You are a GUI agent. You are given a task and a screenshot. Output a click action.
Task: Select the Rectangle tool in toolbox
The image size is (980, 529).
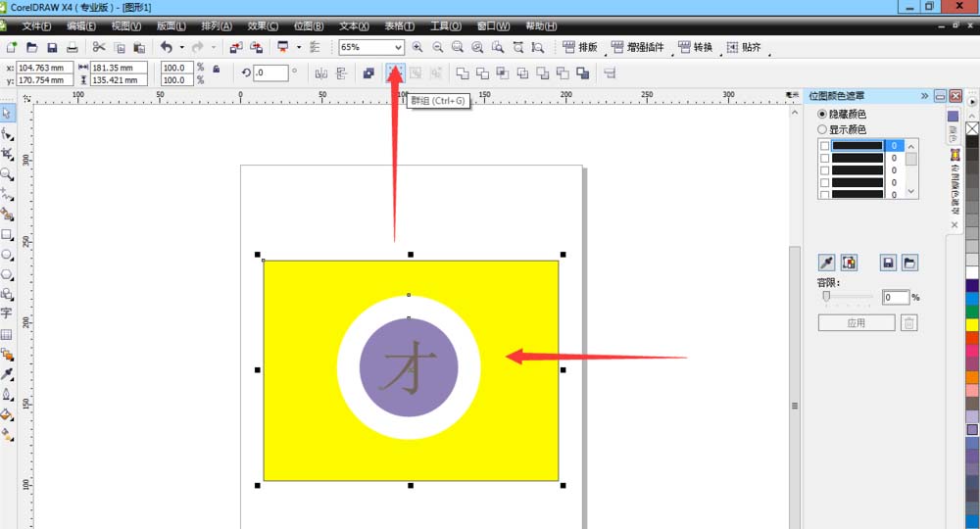pos(7,235)
